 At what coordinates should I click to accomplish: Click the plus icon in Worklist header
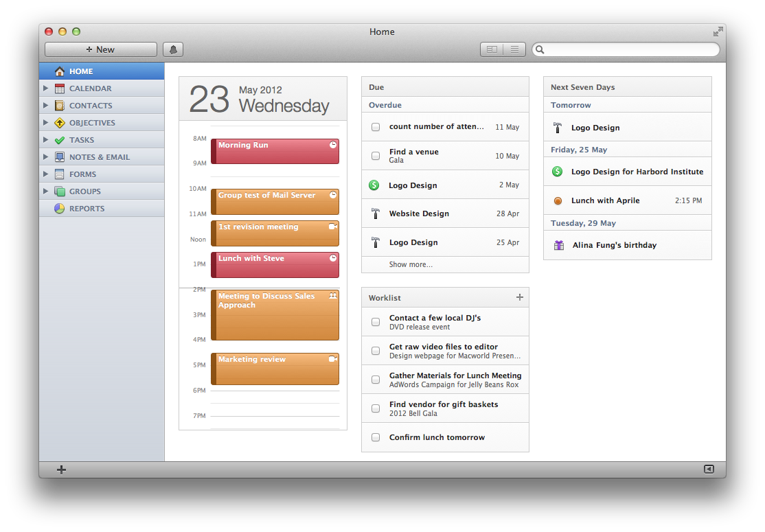coord(520,297)
